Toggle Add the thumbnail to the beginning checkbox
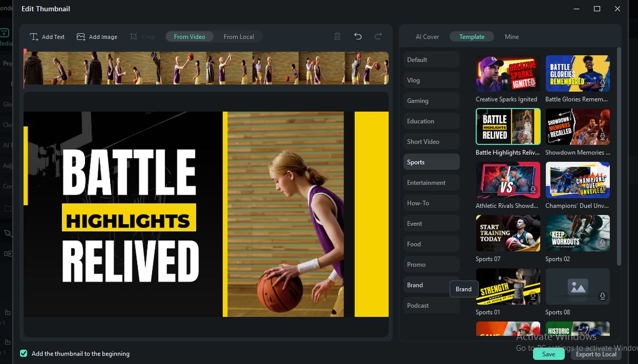638x364 pixels. pos(23,353)
